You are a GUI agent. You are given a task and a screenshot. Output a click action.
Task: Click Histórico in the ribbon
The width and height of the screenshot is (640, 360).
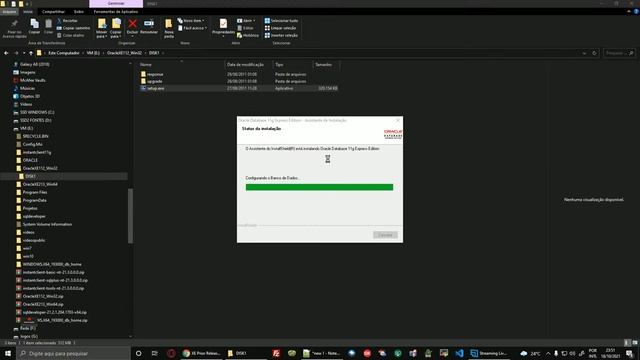[248, 35]
